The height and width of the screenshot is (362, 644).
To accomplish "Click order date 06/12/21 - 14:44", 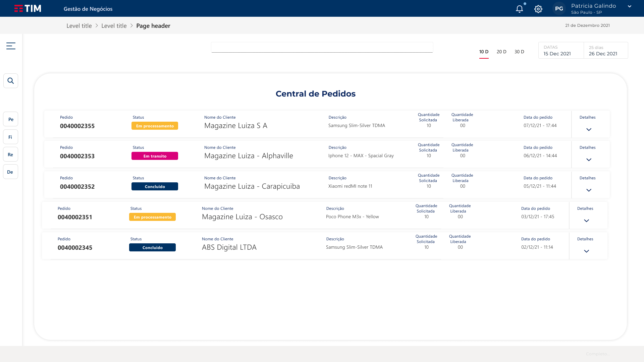I will [540, 156].
